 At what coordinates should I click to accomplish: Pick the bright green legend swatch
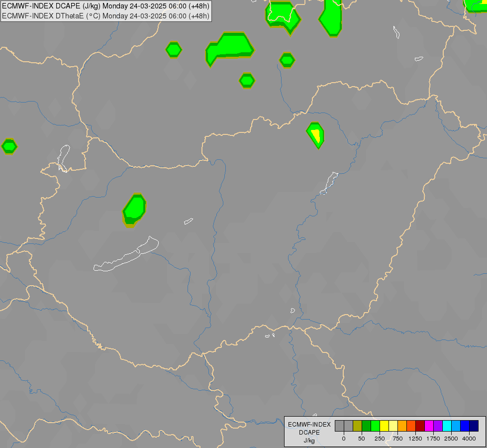[x=375, y=426]
